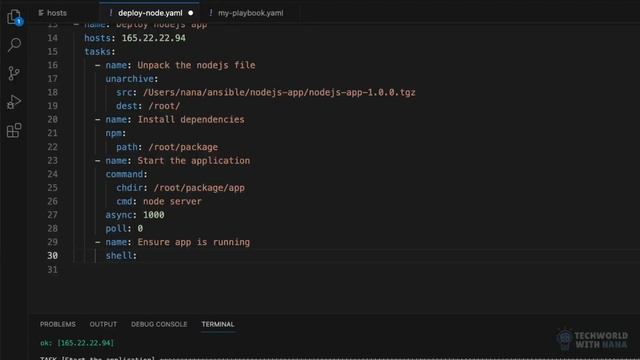640x360 pixels.
Task: Select the TERMINAL panel tab
Action: [x=218, y=324]
